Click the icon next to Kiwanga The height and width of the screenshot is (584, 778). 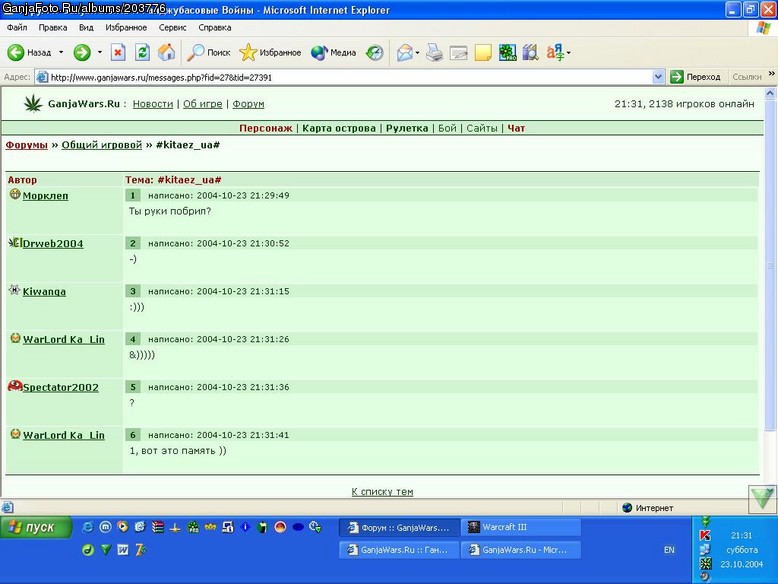[14, 290]
